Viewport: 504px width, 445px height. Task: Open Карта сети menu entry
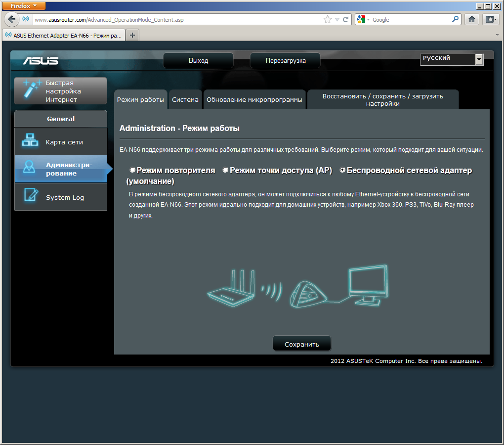(61, 141)
